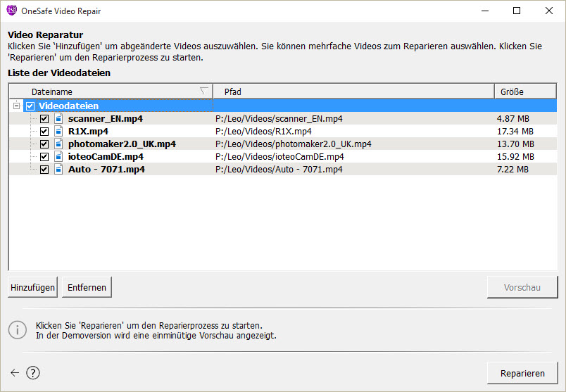The width and height of the screenshot is (566, 392).
Task: Collapse the Videodateien tree node
Action: 16,106
